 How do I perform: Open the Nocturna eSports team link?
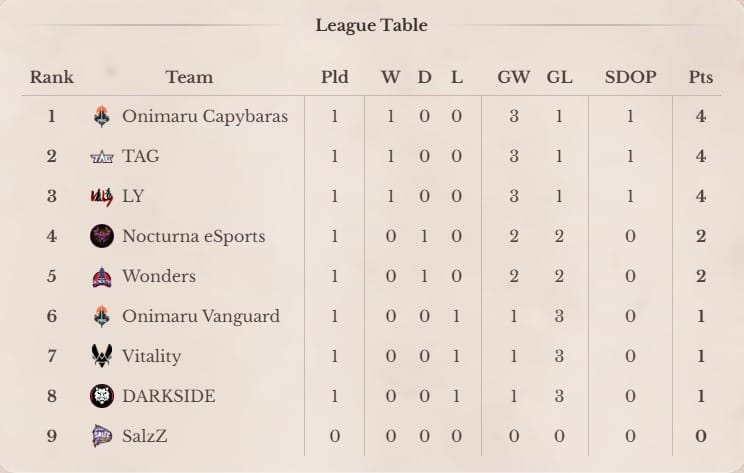pyautogui.click(x=194, y=236)
